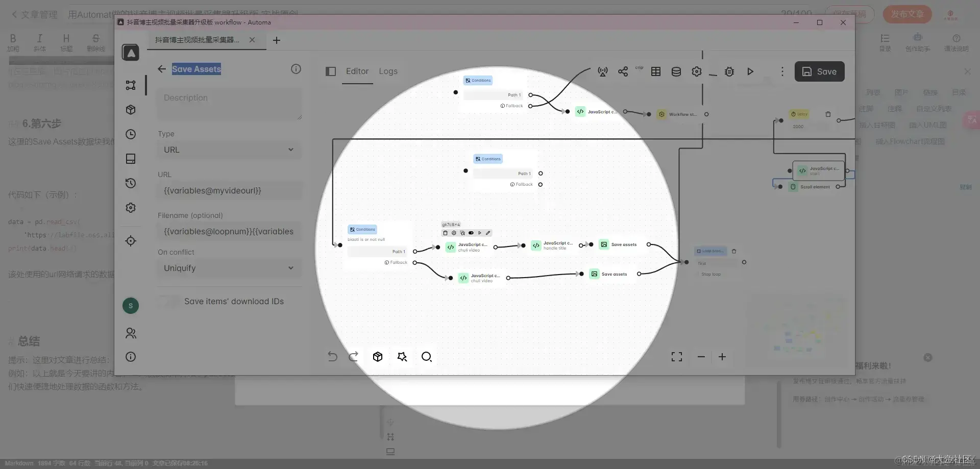Open Automa Settings from the sidebar gear
Image resolution: width=980 pixels, height=469 pixels.
click(x=131, y=208)
